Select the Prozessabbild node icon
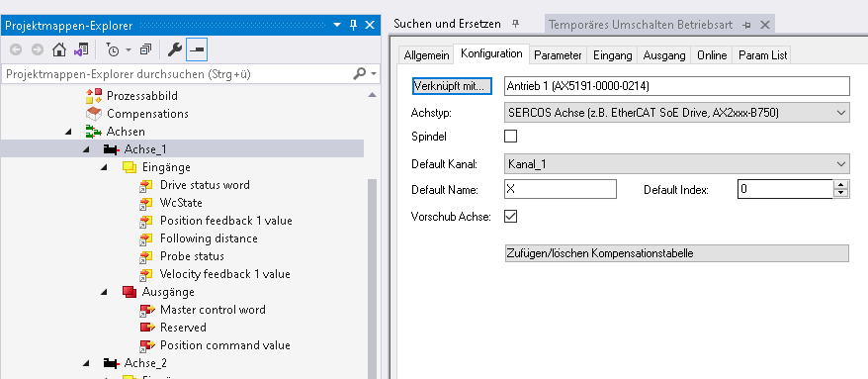 94,96
